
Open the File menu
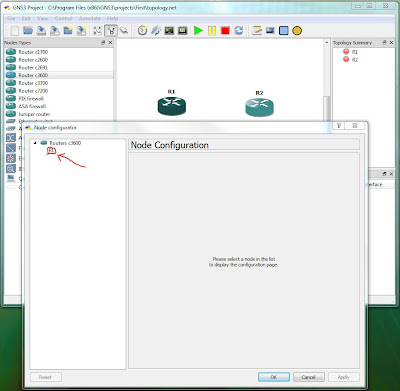(x=11, y=18)
